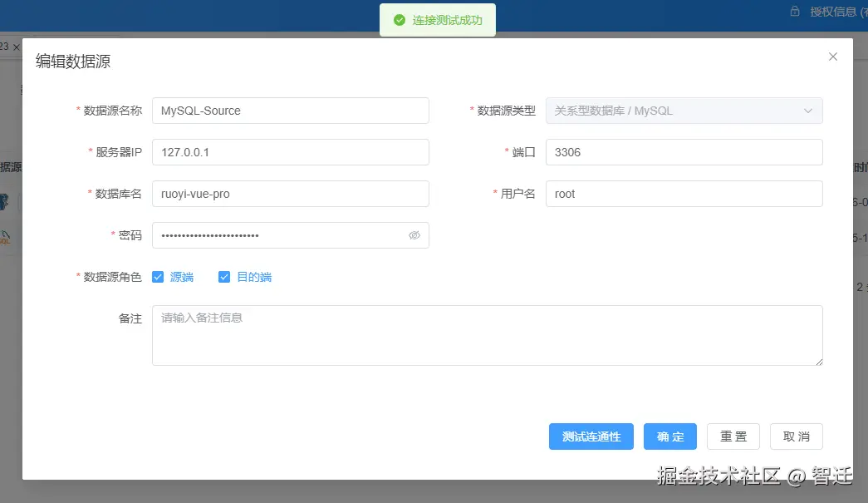This screenshot has height=503, width=868.
Task: Click the 连接测试成功 notification text
Action: 447,21
